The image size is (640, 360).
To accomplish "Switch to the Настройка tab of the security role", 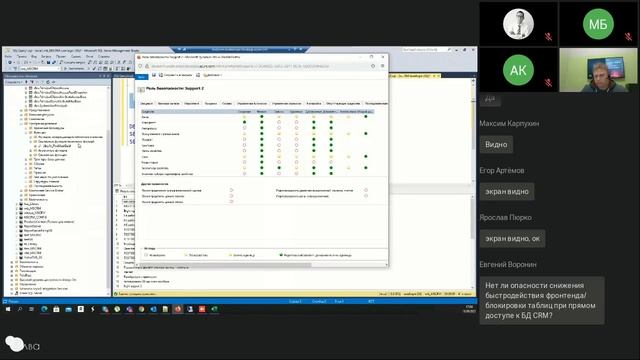I will tap(314, 104).
